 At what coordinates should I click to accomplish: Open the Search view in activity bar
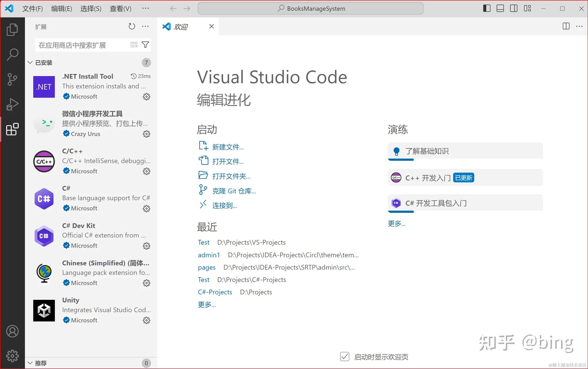point(12,54)
